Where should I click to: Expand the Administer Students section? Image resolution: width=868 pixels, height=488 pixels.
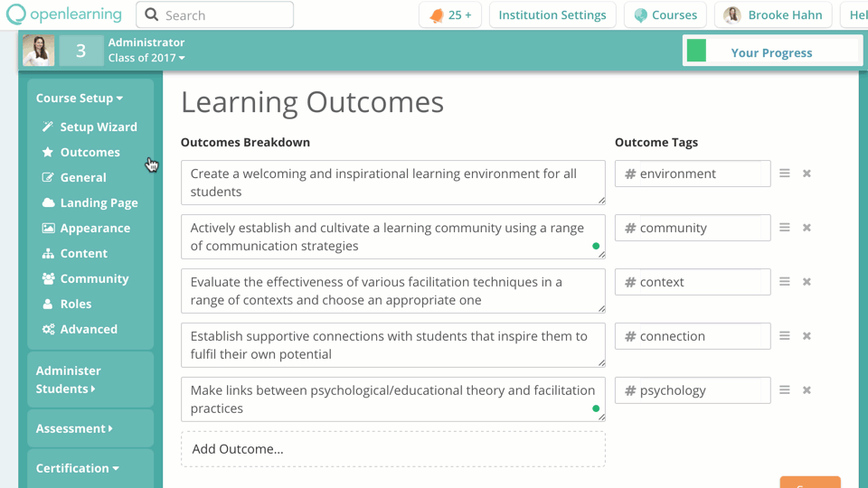(x=68, y=380)
